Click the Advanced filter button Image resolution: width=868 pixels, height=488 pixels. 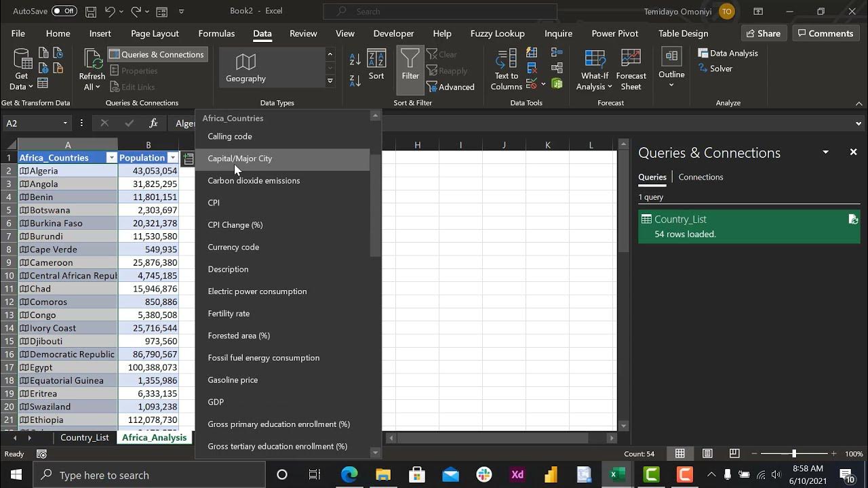pyautogui.click(x=451, y=87)
